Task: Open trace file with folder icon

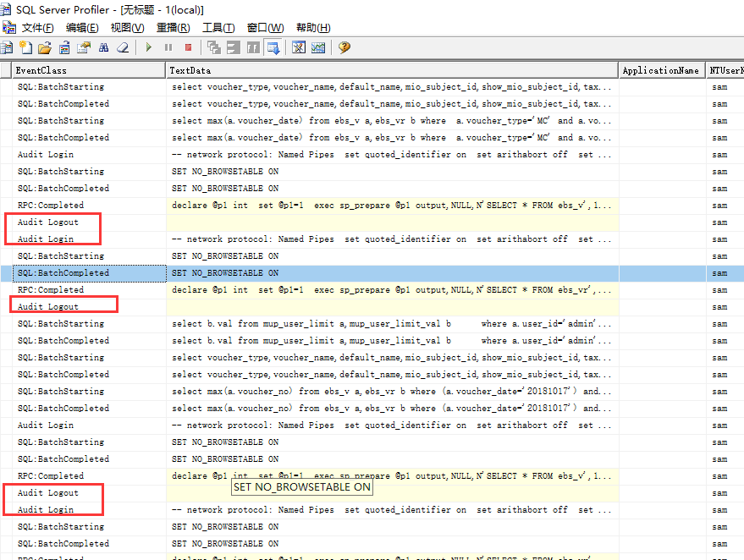Action: [44, 48]
